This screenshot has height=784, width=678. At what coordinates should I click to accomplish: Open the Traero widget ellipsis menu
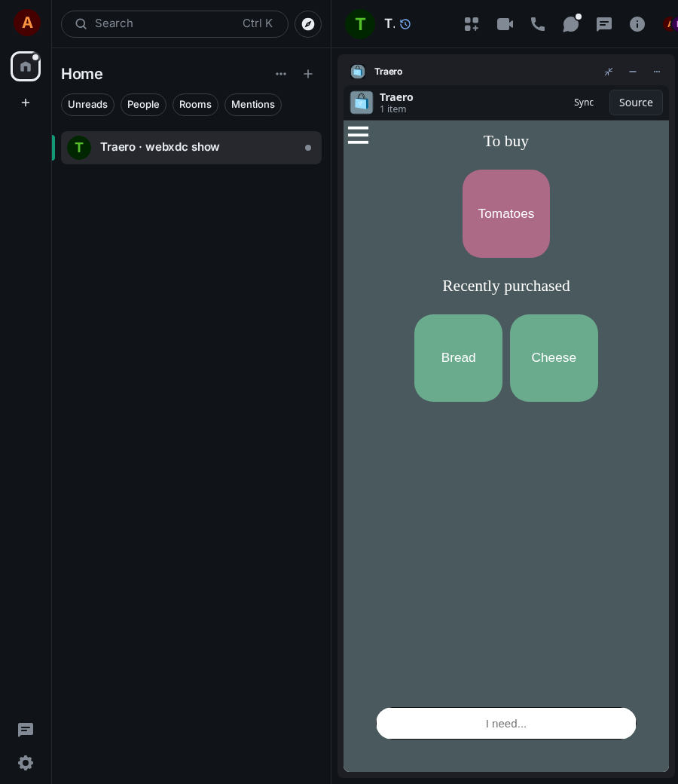[656, 72]
